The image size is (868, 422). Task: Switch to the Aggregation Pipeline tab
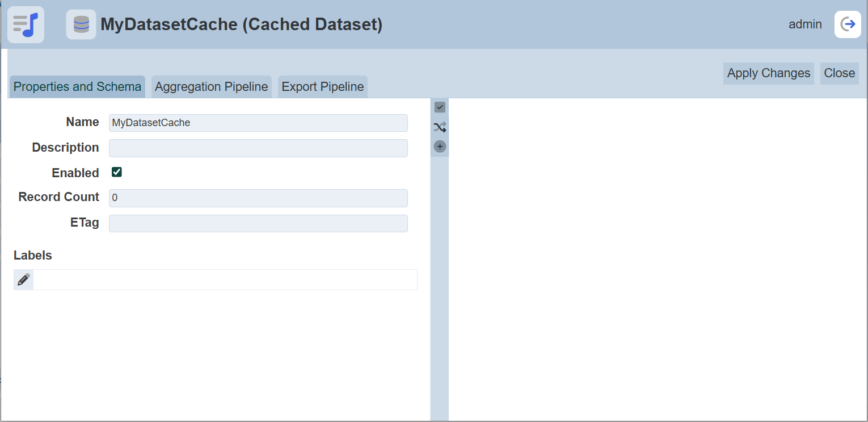click(211, 87)
